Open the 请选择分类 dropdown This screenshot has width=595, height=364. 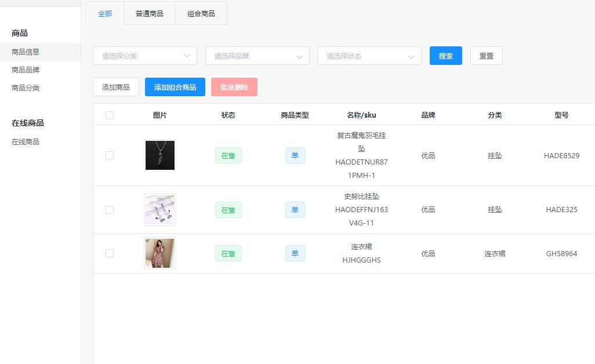[144, 56]
